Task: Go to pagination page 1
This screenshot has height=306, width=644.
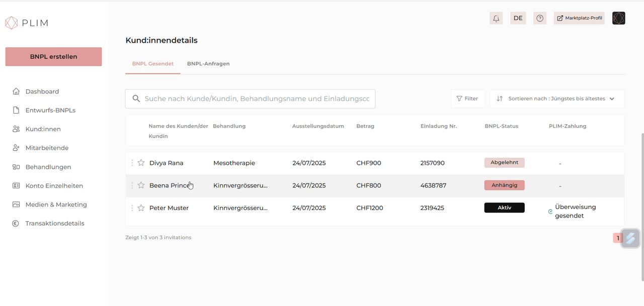Action: (618, 238)
